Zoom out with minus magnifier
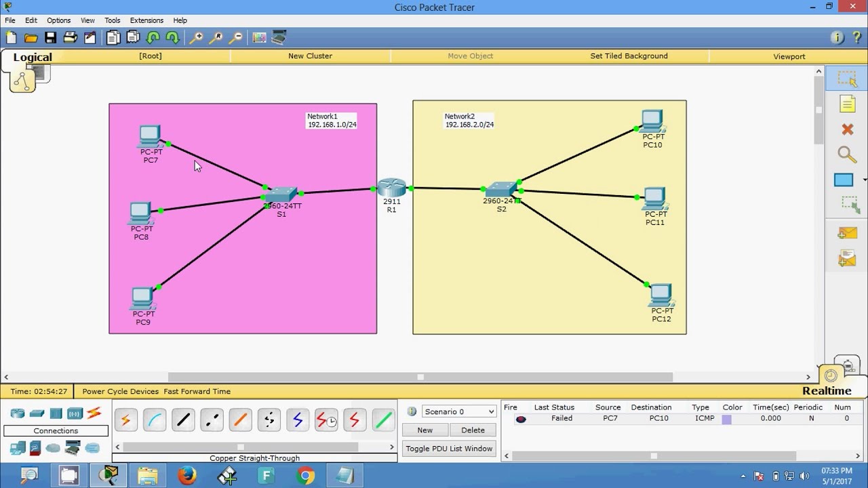The height and width of the screenshot is (488, 868). (x=235, y=38)
